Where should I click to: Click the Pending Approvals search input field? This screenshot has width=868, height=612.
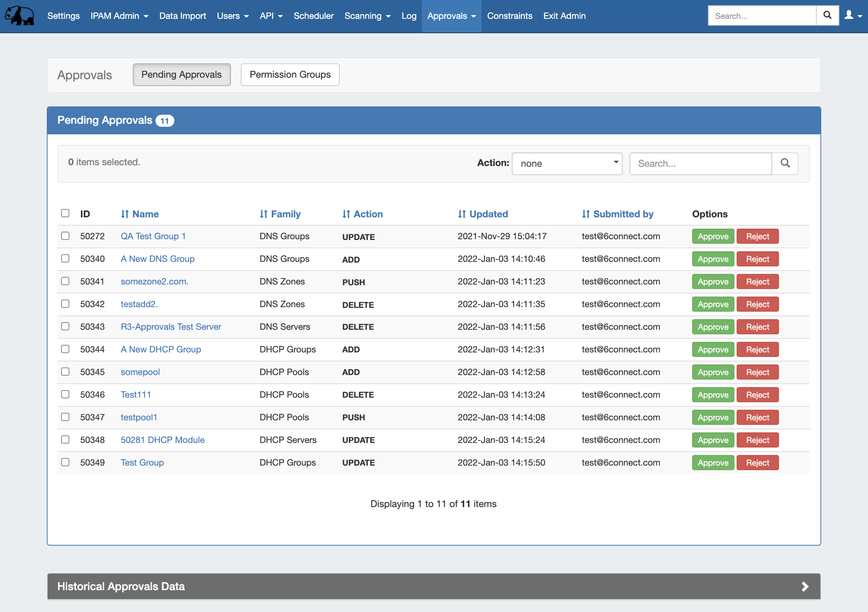point(700,163)
